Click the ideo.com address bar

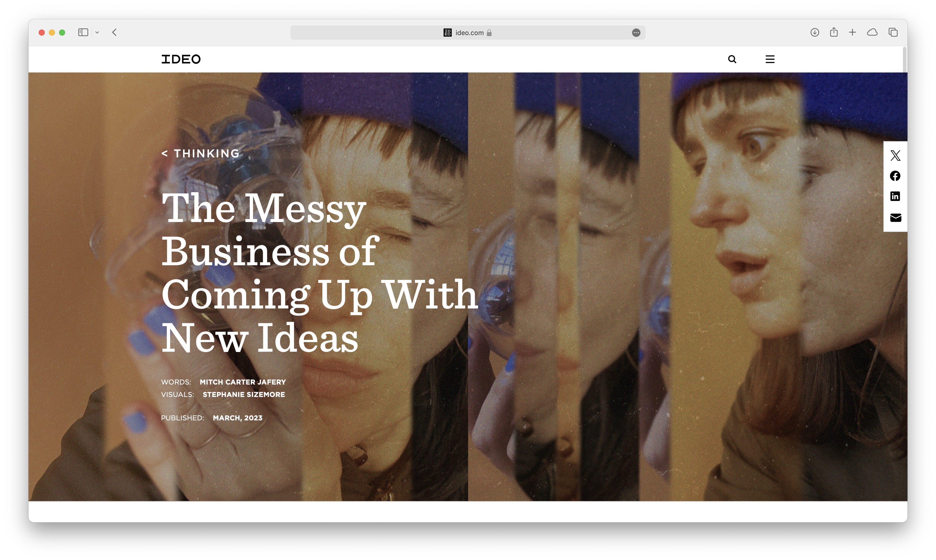(468, 33)
